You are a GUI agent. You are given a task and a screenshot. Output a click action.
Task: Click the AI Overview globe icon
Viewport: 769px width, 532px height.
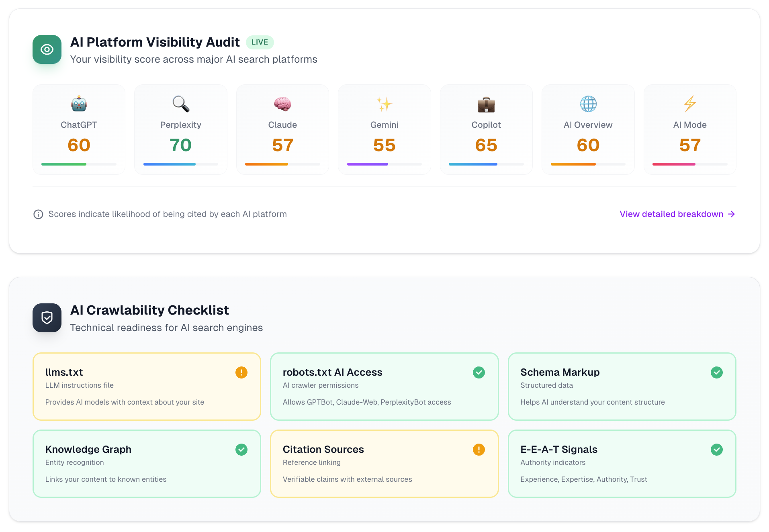(588, 103)
